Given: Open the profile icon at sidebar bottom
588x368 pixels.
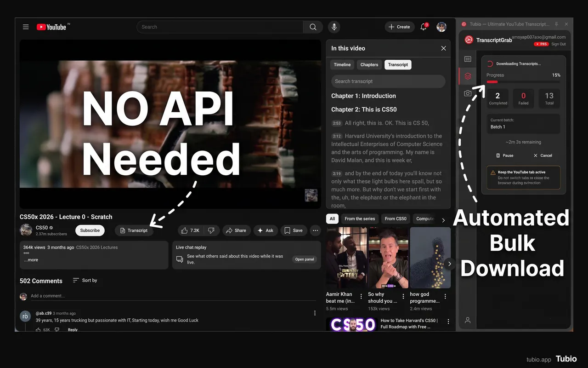Looking at the screenshot, I should tap(468, 320).
